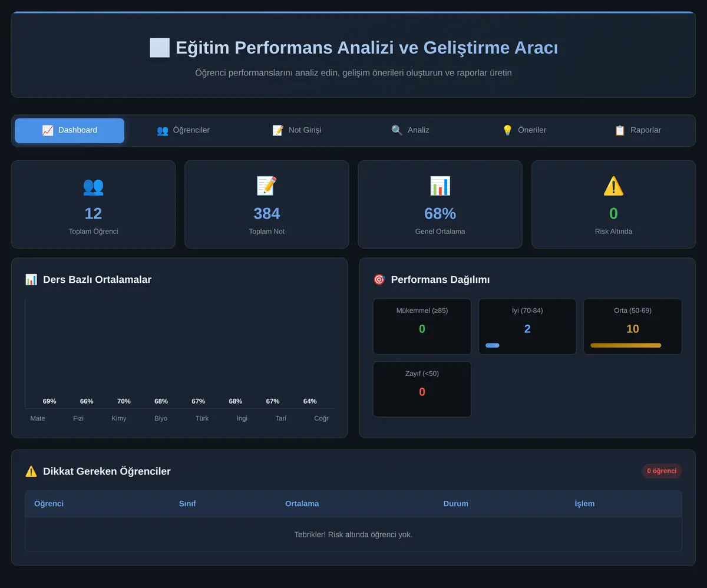Click the square icon in the page title

(x=160, y=48)
